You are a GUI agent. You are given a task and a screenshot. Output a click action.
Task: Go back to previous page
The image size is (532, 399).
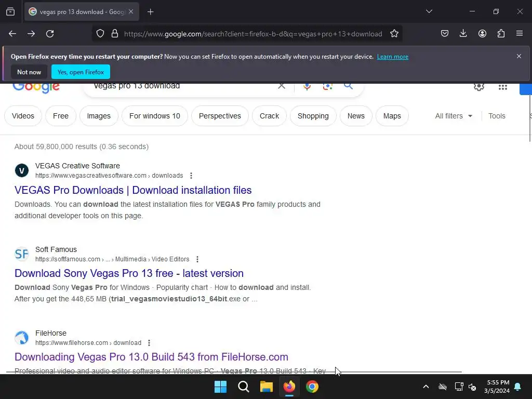[12, 34]
